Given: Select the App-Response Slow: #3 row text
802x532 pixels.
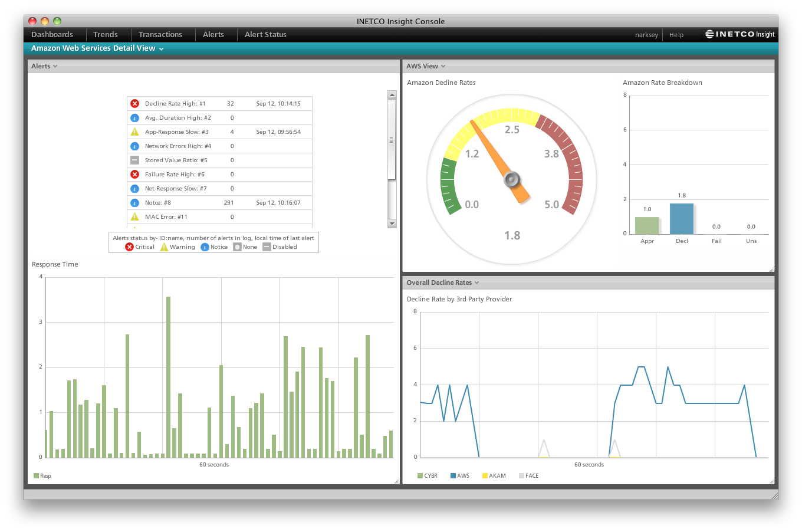Looking at the screenshot, I should coord(176,132).
